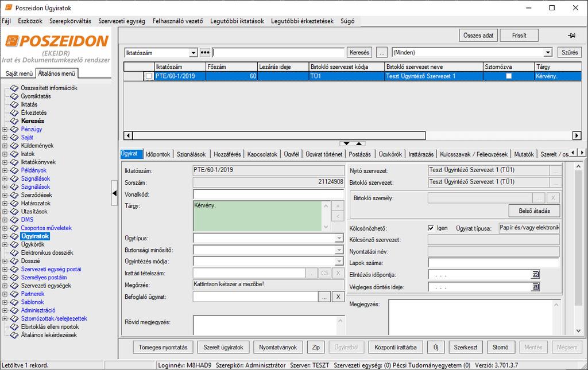Viewport: 588px width, 370px height.
Task: Open the Biztonsági minősítő dropdown
Action: pyautogui.click(x=339, y=250)
